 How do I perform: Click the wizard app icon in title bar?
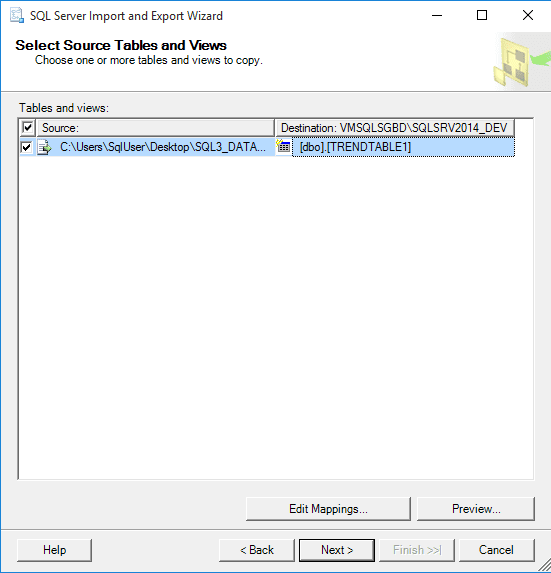point(17,16)
